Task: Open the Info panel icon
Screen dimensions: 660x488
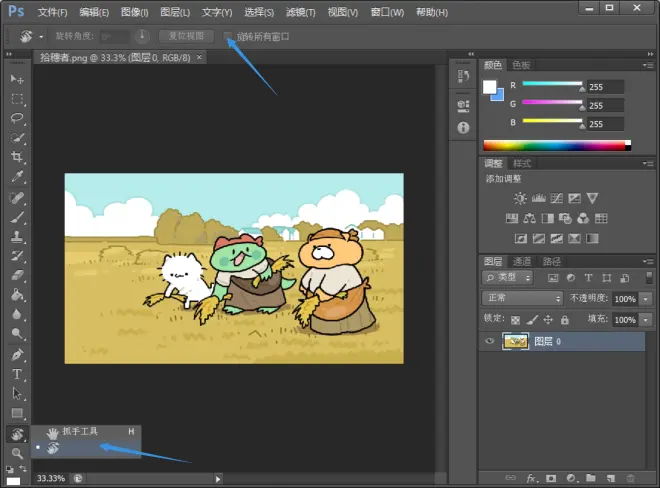Action: tap(463, 128)
